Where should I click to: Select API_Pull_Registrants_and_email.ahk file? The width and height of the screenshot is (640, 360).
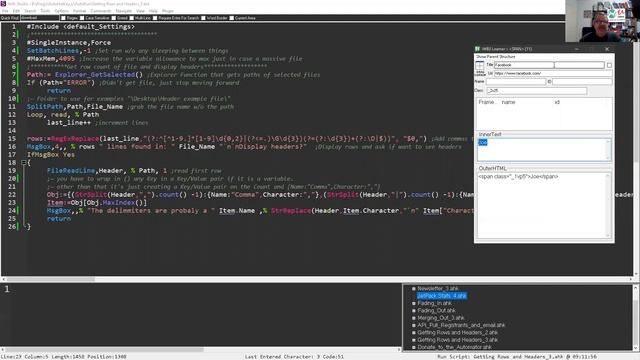click(461, 325)
